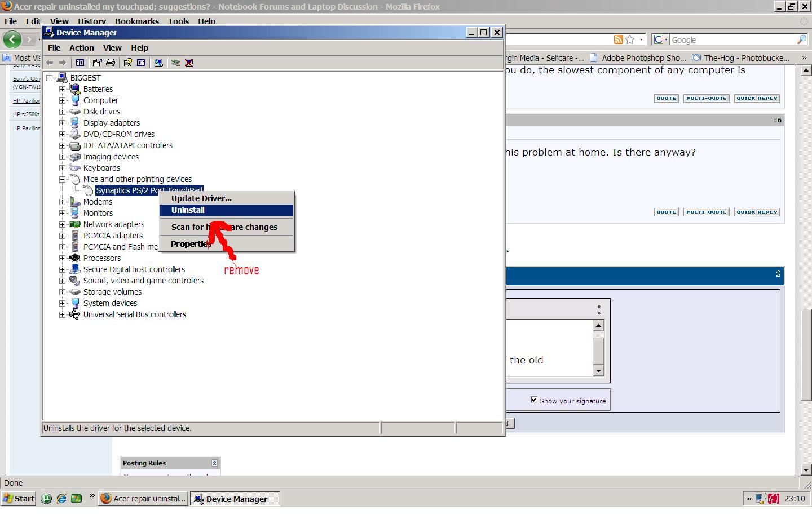812x515 pixels.
Task: Click the green quick launch icon beside Internet Explorer
Action: (77, 499)
